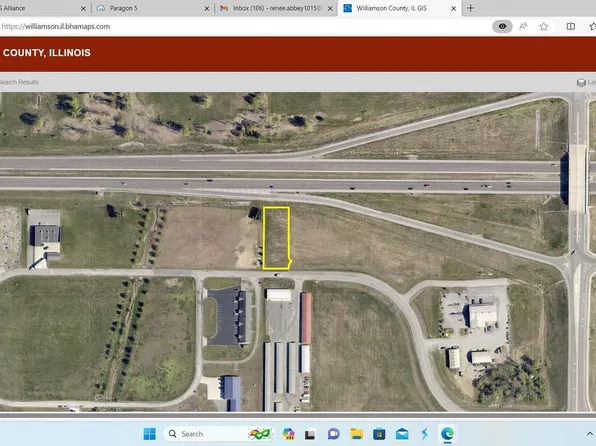Open split screen icon in toolbar
Screen dimensions: 596x446
click(x=571, y=26)
